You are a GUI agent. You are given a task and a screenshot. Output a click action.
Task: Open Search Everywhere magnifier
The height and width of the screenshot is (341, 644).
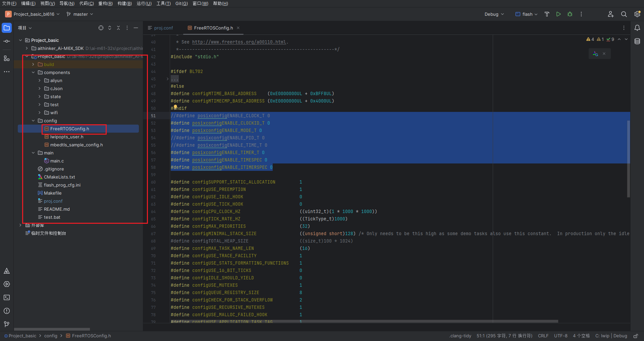tap(624, 14)
